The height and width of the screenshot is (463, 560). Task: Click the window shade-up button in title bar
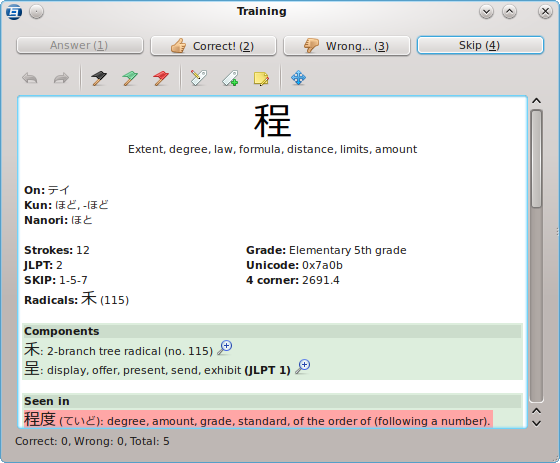[x=509, y=12]
